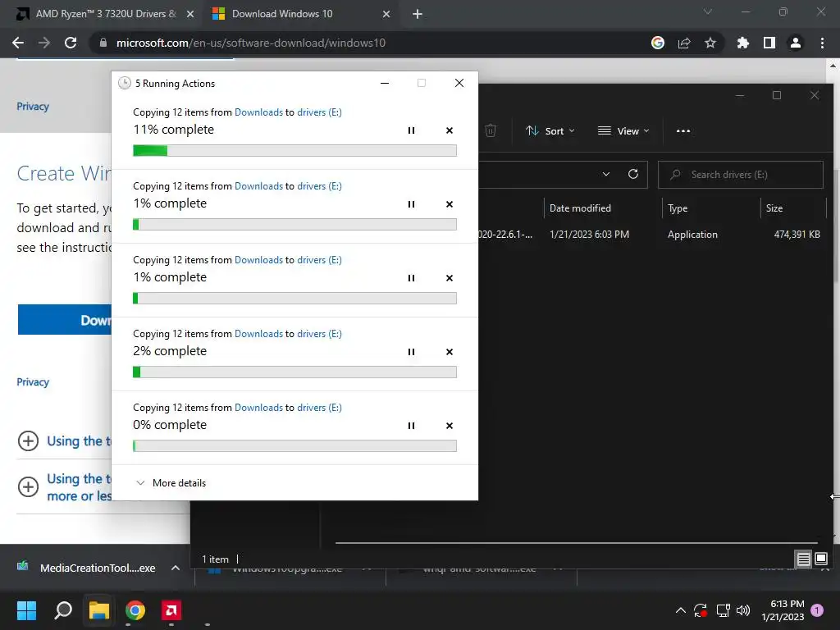
Task: Click Privacy link below Download button
Action: coord(33,382)
